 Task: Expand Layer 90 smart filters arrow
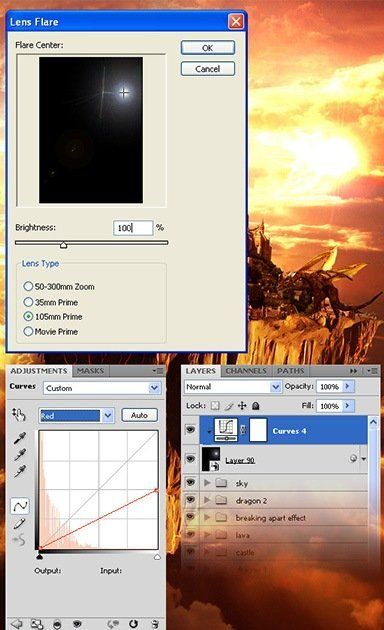[364, 459]
